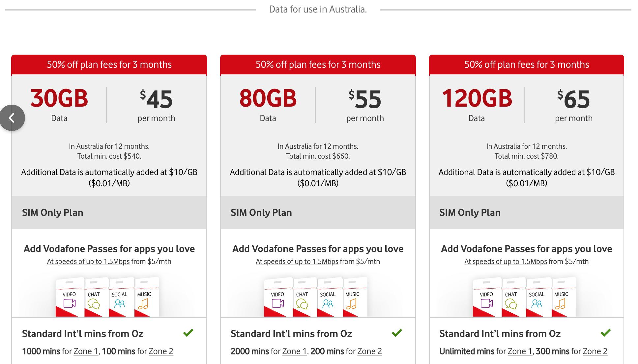The image size is (638, 364).
Task: Click the Music pass icon on 120GB plan
Action: (x=561, y=303)
